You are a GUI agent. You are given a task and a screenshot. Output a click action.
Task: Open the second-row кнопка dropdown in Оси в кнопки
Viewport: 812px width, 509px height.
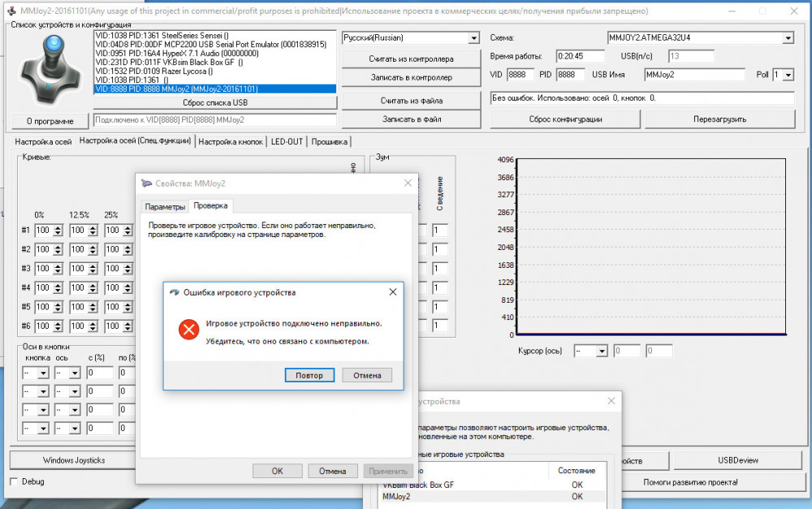[43, 391]
